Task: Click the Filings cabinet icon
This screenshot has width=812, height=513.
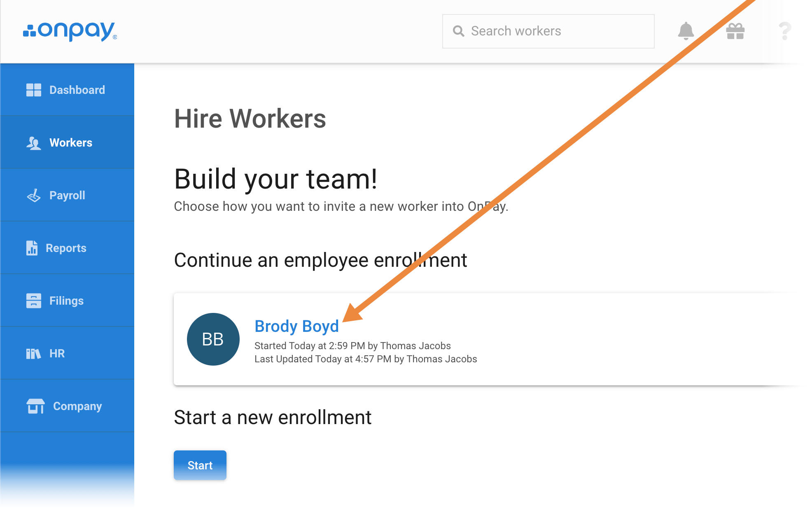Action: click(x=34, y=301)
